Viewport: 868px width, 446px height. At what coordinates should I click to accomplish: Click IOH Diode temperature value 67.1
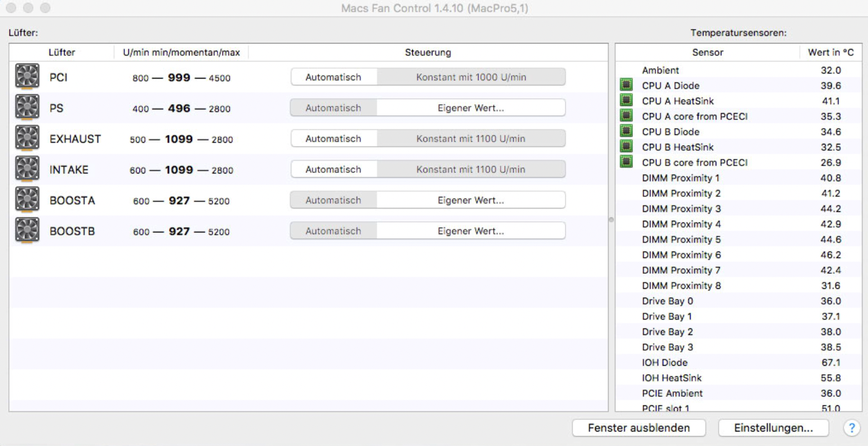tap(831, 362)
